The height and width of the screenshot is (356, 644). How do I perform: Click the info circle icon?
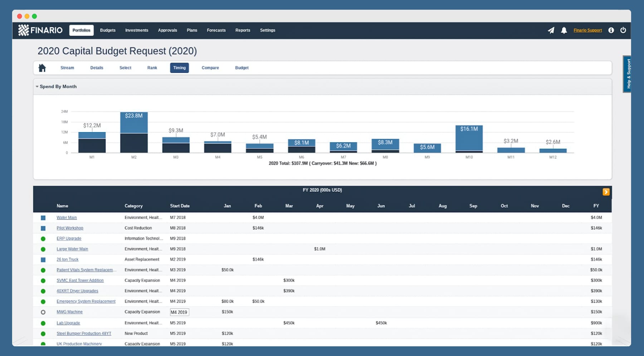coord(611,30)
